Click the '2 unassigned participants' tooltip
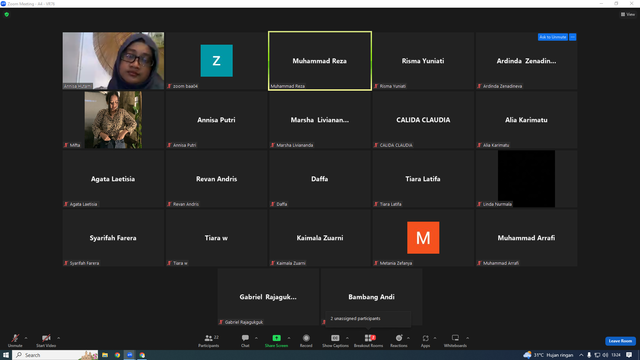Viewport: 640px width, 360px height. (x=368, y=319)
